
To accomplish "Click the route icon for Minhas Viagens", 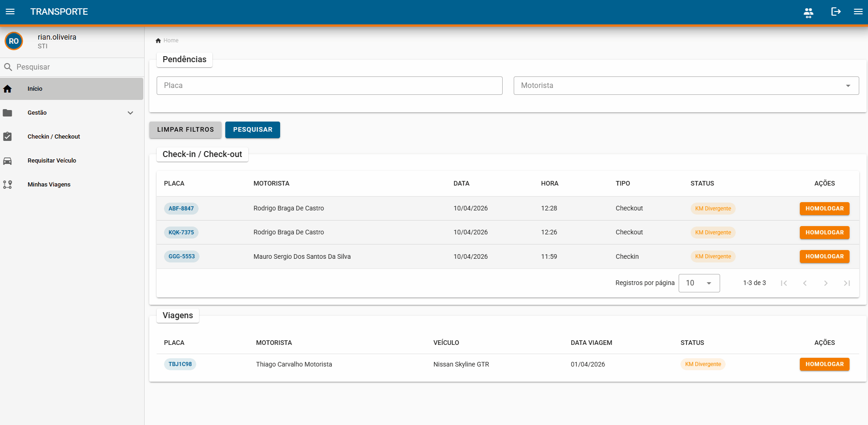I will click(x=7, y=185).
